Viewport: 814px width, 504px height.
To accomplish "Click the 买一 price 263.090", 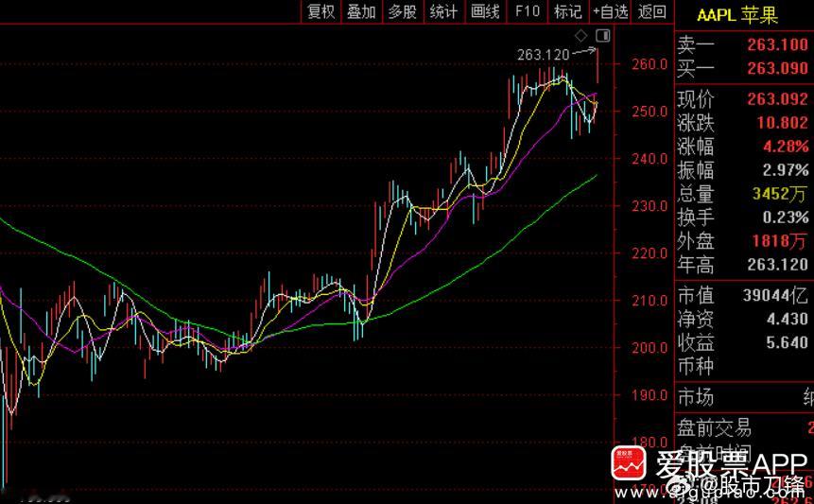I will click(778, 68).
